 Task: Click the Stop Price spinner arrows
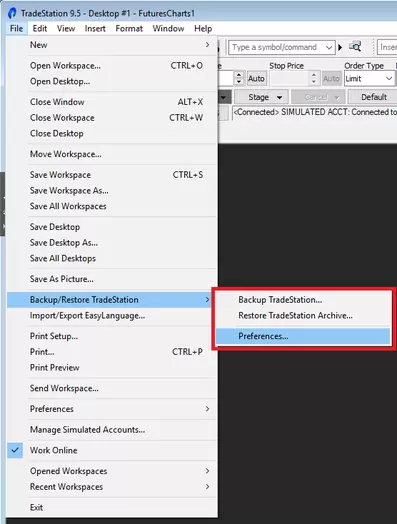[x=314, y=79]
